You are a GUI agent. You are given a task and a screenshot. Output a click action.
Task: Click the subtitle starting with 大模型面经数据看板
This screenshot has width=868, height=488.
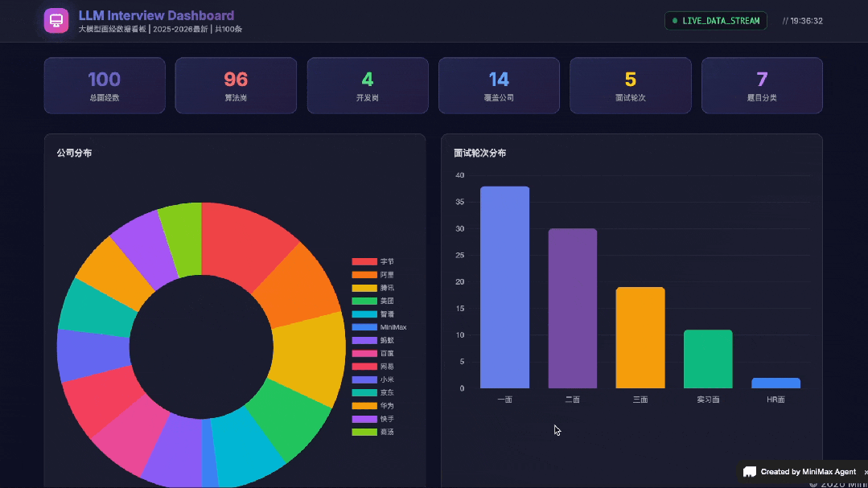click(160, 29)
